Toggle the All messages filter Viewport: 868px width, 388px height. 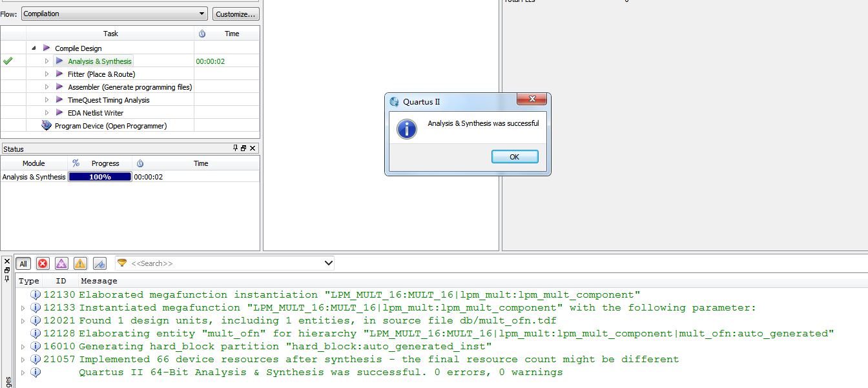tap(23, 263)
